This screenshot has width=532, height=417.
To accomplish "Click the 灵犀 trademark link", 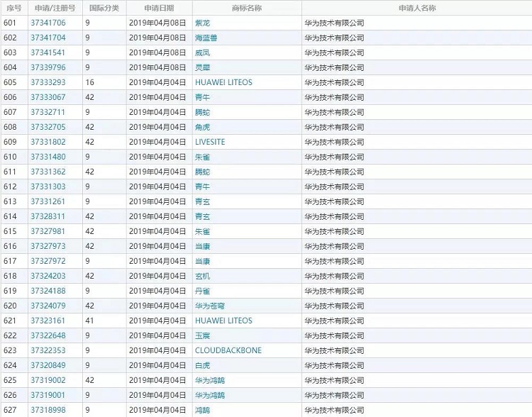I will (x=202, y=67).
